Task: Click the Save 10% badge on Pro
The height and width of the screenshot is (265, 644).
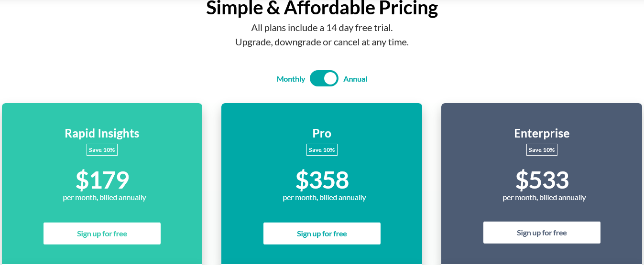Action: [322, 150]
